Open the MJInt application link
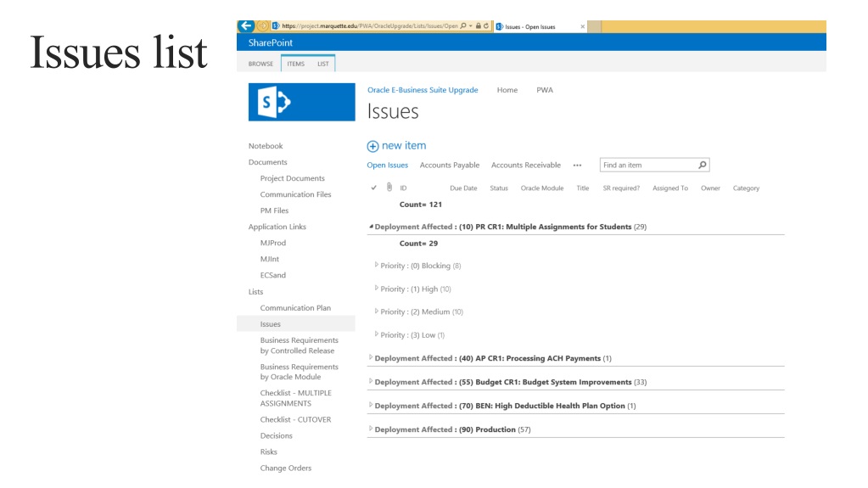The image size is (868, 488). (x=270, y=259)
